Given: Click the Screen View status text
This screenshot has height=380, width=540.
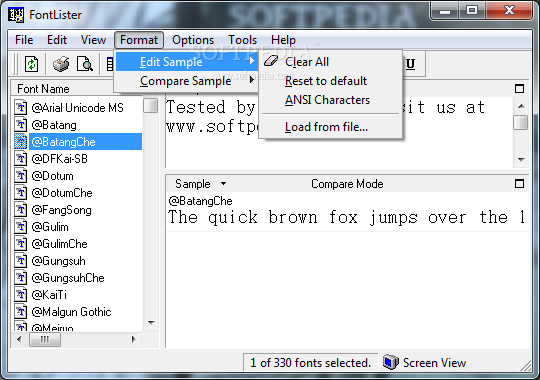Looking at the screenshot, I should pos(434,362).
